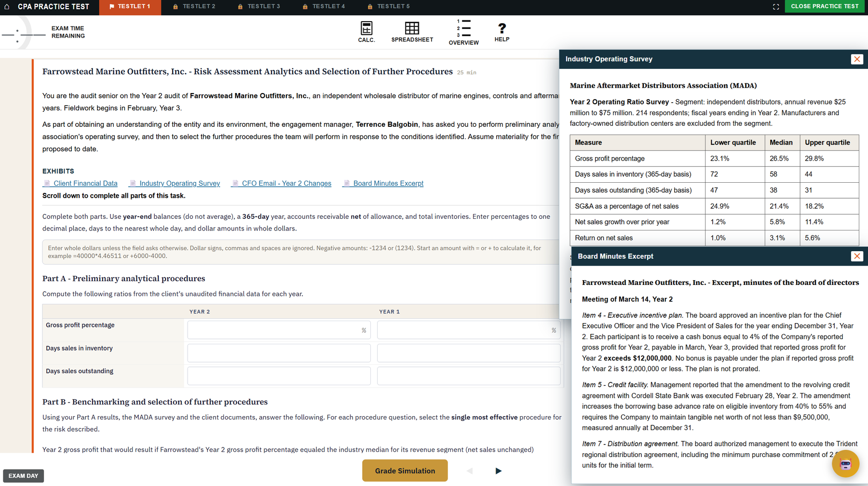Click Year 1 Days sales in inventory field
The height and width of the screenshot is (486, 868).
pyautogui.click(x=469, y=353)
